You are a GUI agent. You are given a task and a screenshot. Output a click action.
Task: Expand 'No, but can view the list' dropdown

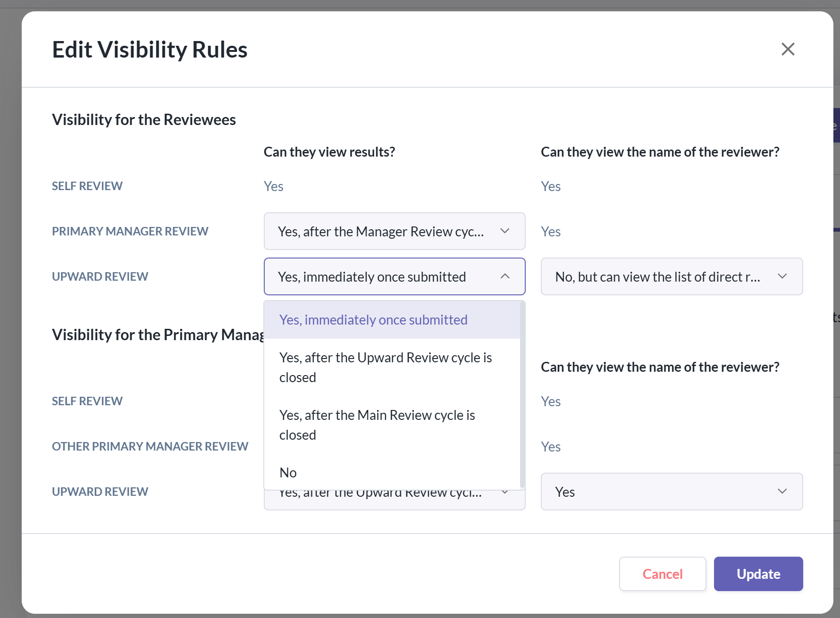pyautogui.click(x=658, y=276)
